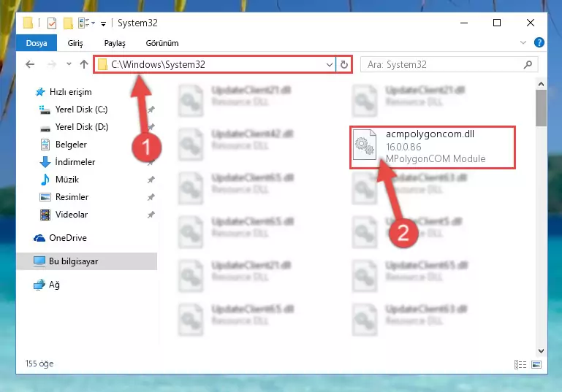Refresh the System32 folder
The height and width of the screenshot is (392, 562).
(343, 65)
